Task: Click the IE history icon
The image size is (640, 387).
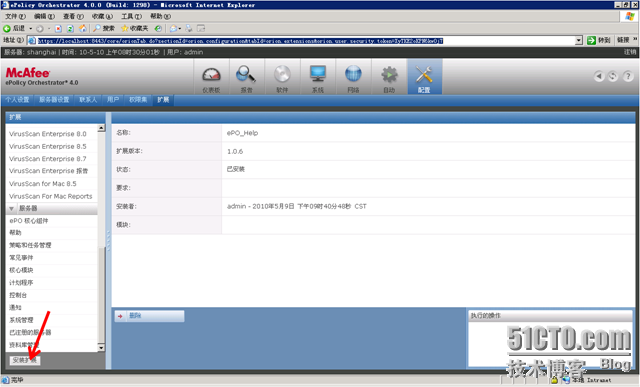Action: click(158, 29)
